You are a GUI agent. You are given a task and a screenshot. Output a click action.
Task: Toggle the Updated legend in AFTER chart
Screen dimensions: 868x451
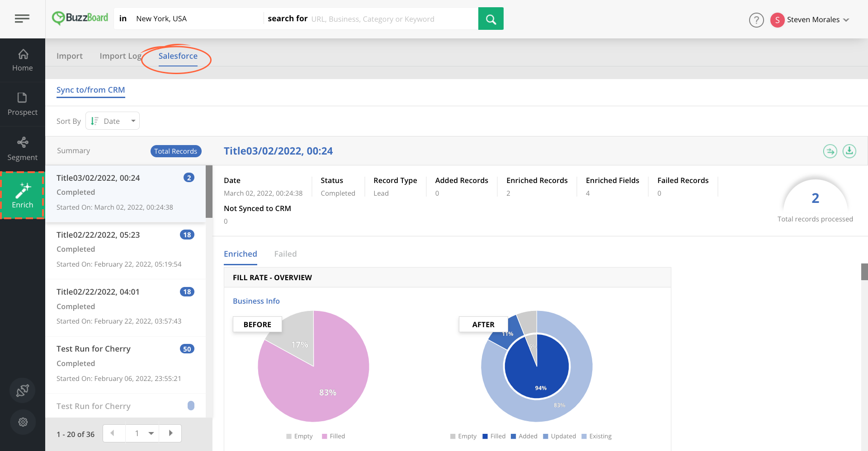point(560,436)
